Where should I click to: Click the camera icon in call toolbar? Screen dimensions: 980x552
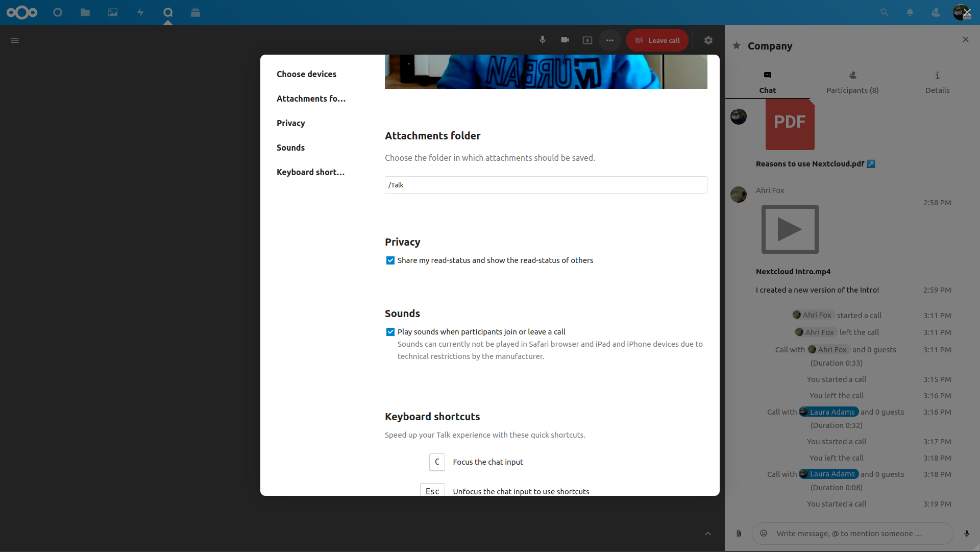(565, 40)
